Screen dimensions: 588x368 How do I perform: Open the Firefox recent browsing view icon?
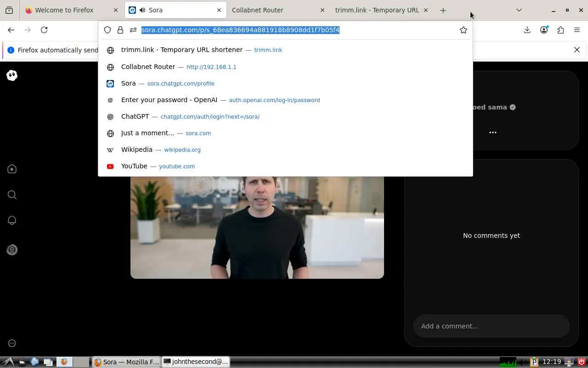[x=9, y=10]
